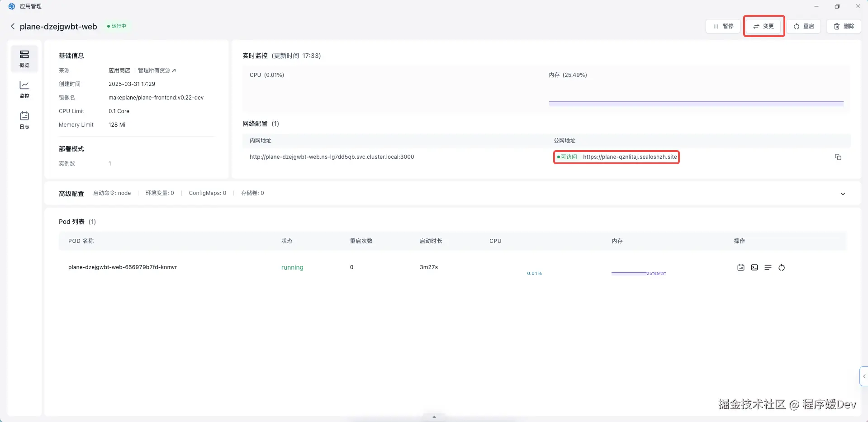
Task: View logs icon for pod plane-dzejgwbt-web-656979b7fd-knmvr
Action: click(x=741, y=267)
